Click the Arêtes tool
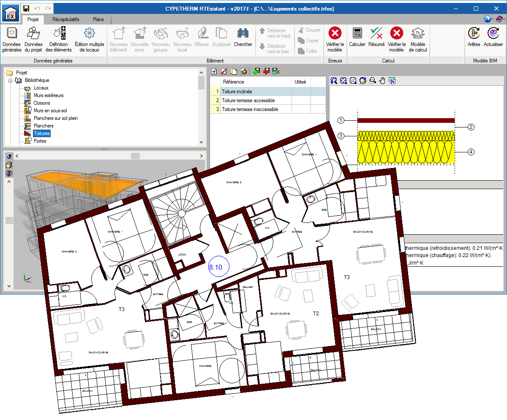This screenshot has height=420, width=507. (x=474, y=37)
